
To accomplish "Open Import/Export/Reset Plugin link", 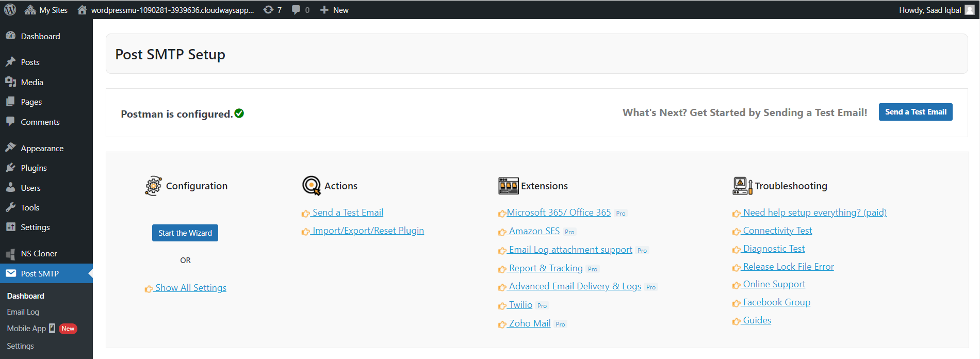I will pyautogui.click(x=368, y=231).
